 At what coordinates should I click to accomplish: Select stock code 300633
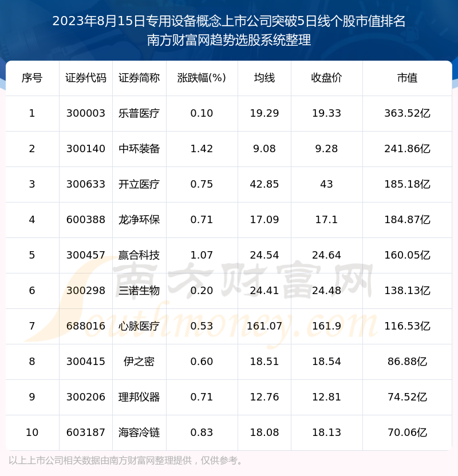(x=86, y=184)
